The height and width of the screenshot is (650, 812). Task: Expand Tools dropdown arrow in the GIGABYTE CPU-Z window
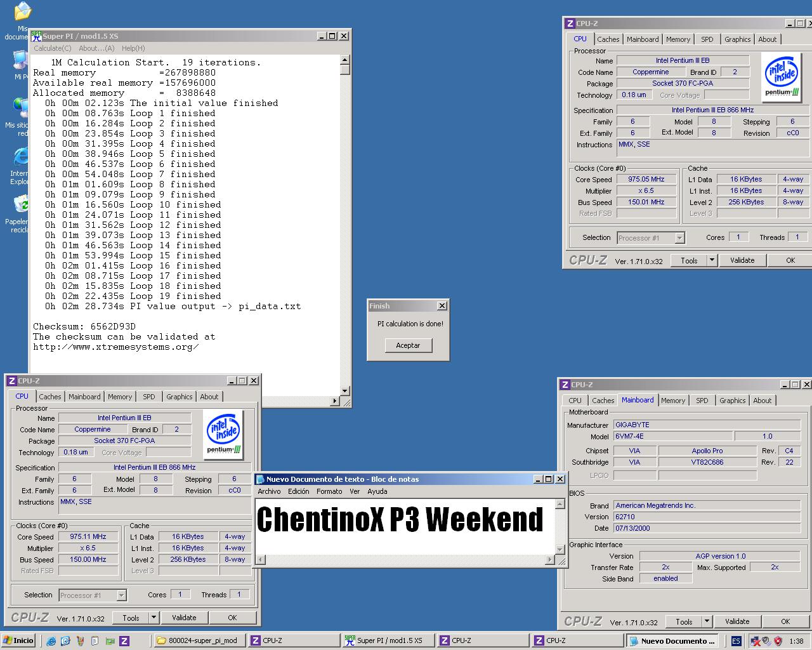pos(707,621)
